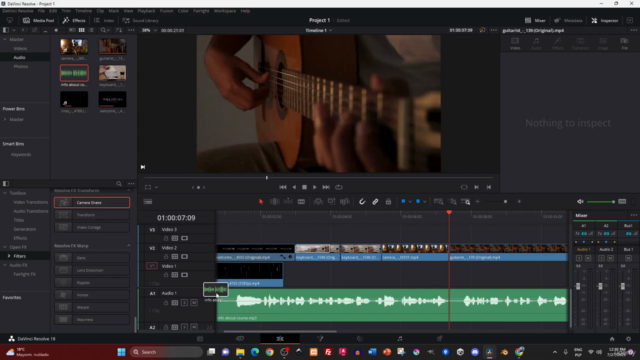The width and height of the screenshot is (640, 360).
Task: Click the Play Reverse button
Action: pos(294,187)
